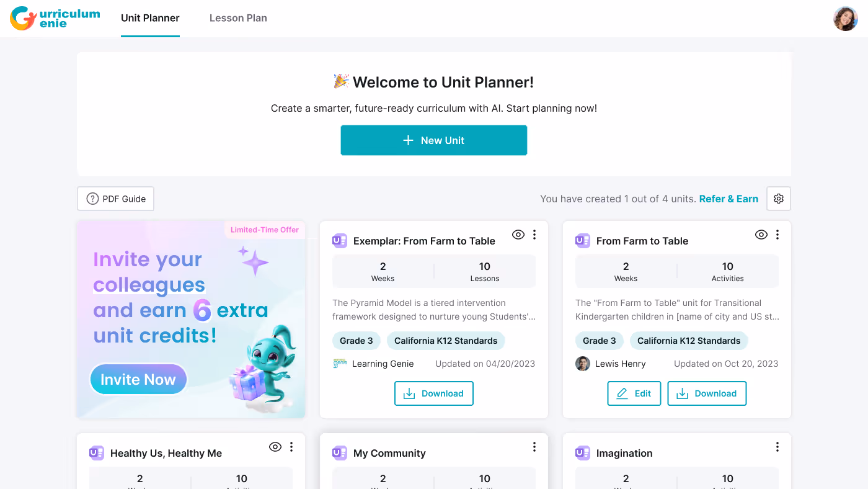Select the Unit Planner tab
This screenshot has width=868, height=489.
[x=150, y=18]
